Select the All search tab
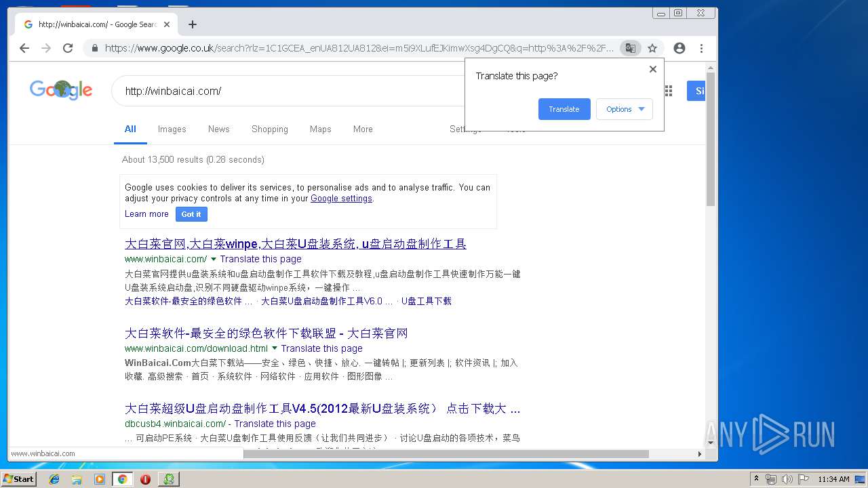Screen dimensions: 868x488 point(130,129)
